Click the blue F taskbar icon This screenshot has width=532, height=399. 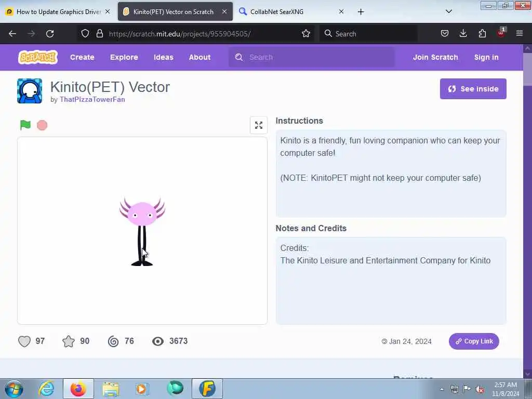[x=207, y=389]
